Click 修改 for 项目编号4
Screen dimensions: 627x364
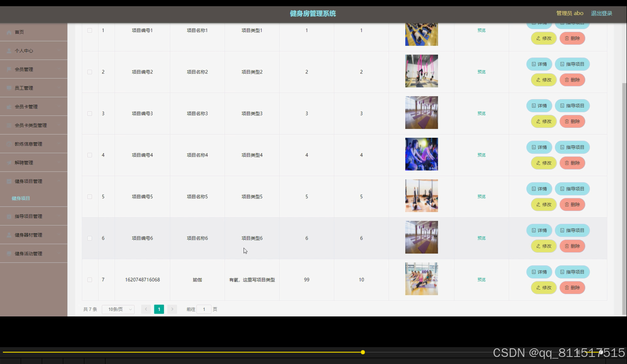pos(544,163)
